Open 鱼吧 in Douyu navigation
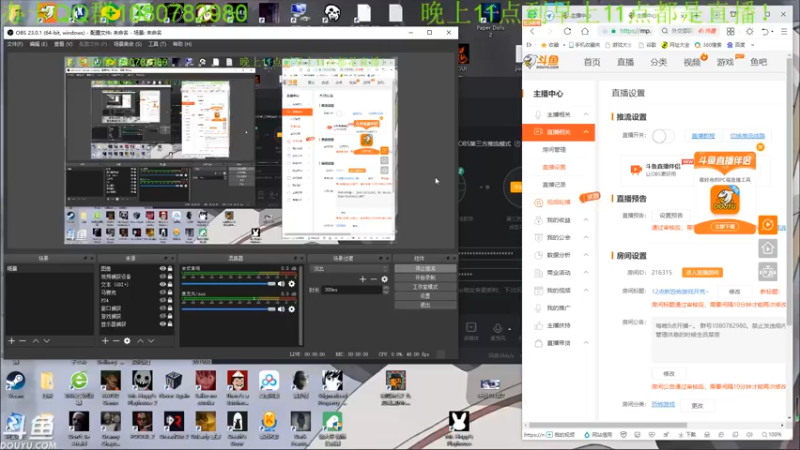This screenshot has height=450, width=800. 758,62
